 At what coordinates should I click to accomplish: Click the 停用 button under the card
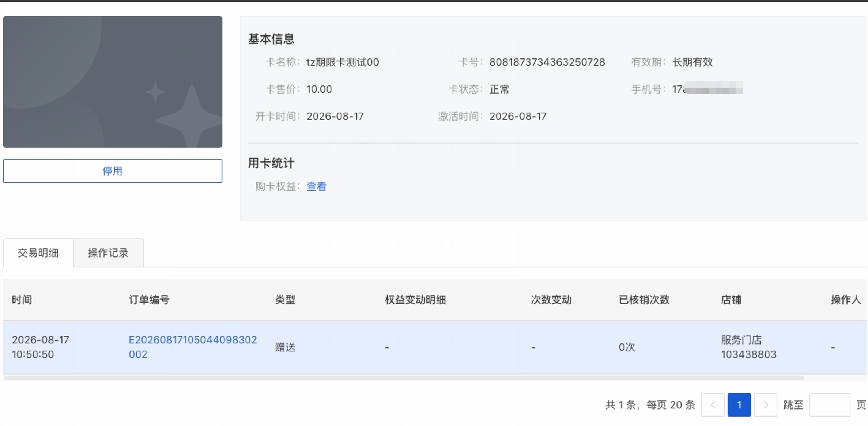point(113,171)
